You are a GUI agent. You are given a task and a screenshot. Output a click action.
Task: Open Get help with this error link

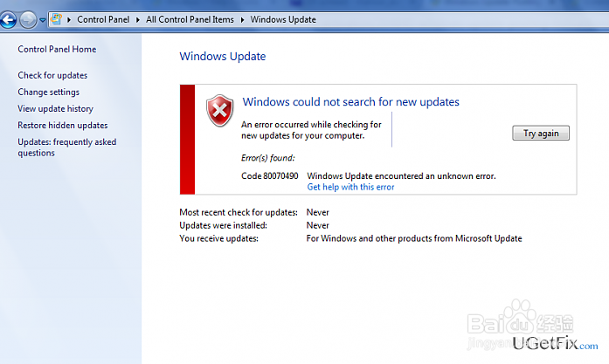click(x=350, y=187)
